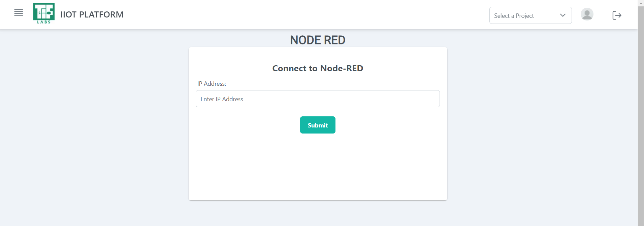Open the Select a Project dropdown
644x226 pixels.
pos(530,15)
